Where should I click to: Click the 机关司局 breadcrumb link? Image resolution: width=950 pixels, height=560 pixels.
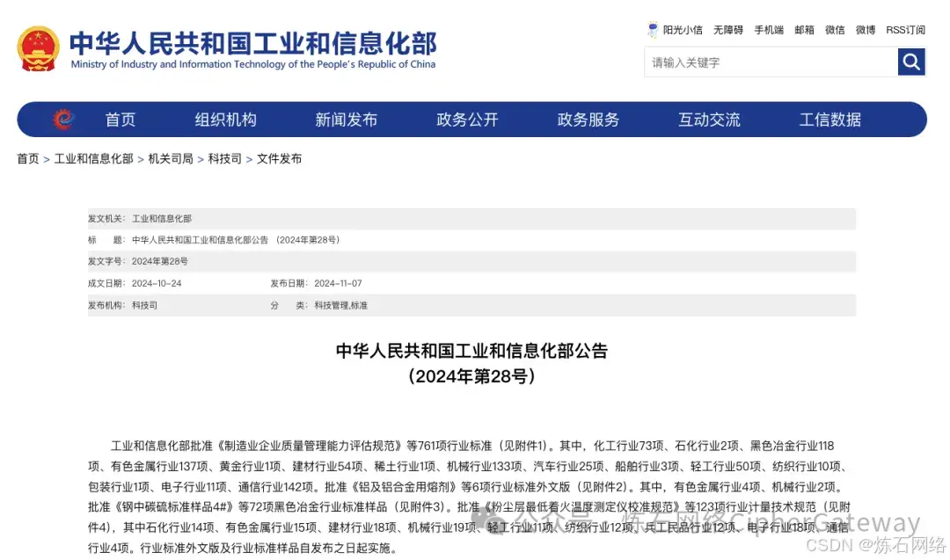click(171, 158)
